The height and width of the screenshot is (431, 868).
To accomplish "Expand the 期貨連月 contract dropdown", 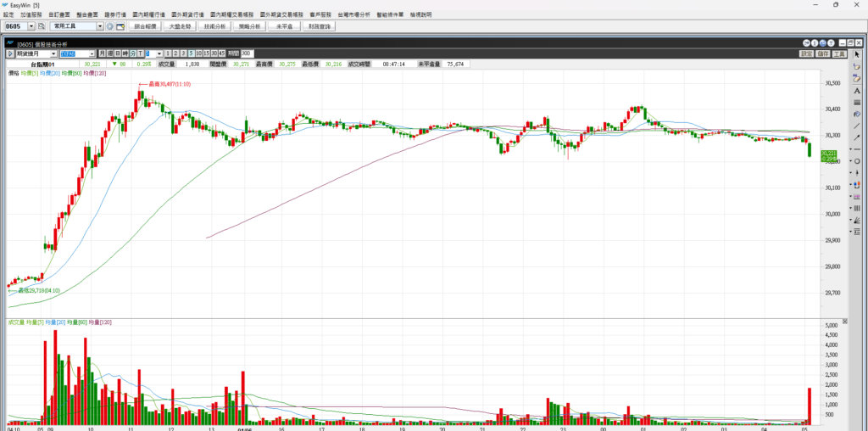I will click(x=54, y=53).
